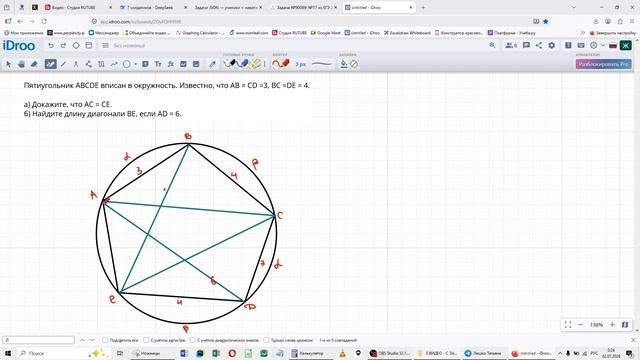640x360 pixels.
Task: Jump to previous find match arrow
Action: 82,340
